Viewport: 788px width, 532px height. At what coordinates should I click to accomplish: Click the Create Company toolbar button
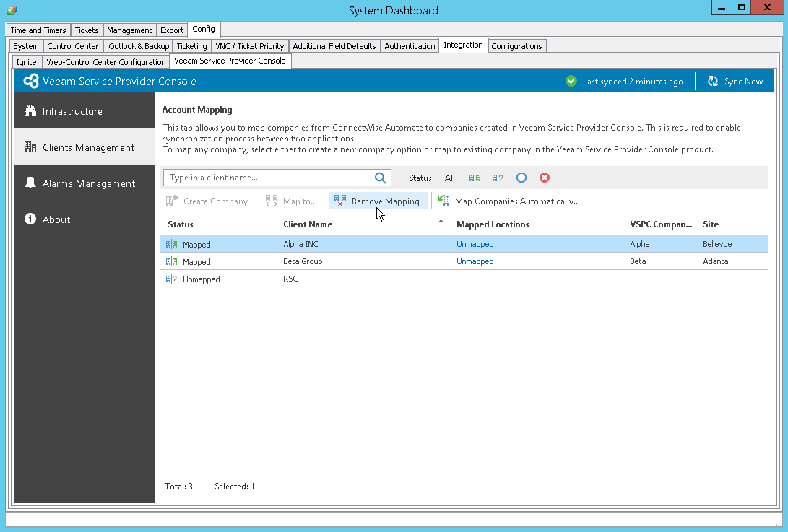[208, 201]
